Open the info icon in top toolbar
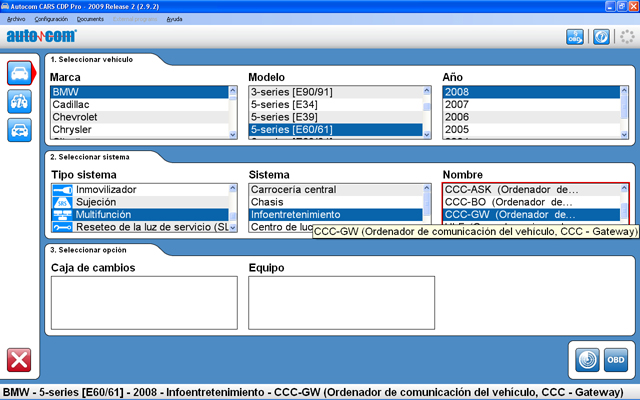This screenshot has height=400, width=640. click(601, 37)
